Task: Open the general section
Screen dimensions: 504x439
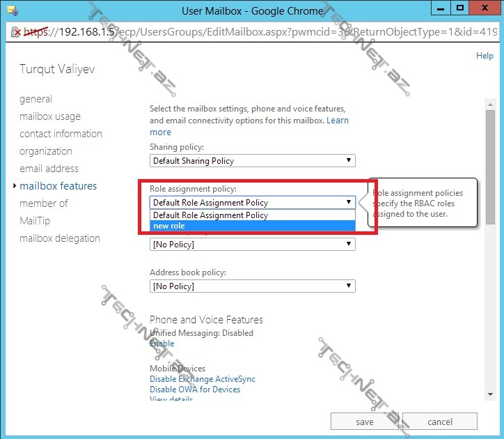Action: (36, 99)
